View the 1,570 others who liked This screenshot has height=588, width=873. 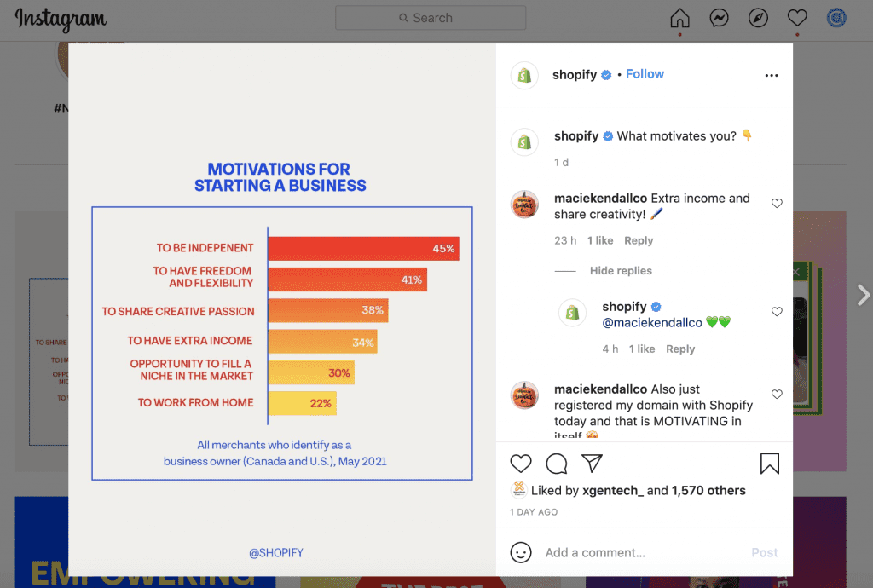[x=708, y=490]
